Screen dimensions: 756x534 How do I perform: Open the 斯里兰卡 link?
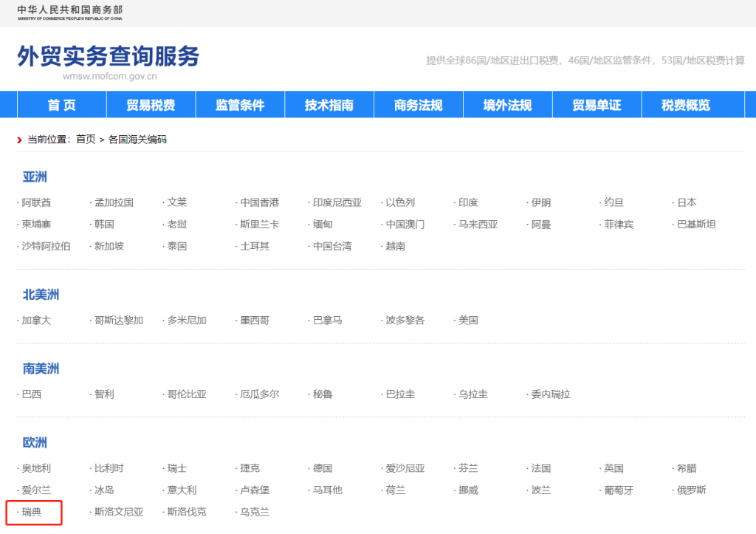pos(259,225)
